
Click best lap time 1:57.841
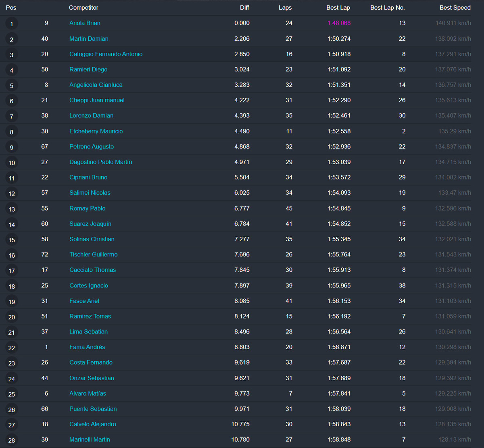339,393
